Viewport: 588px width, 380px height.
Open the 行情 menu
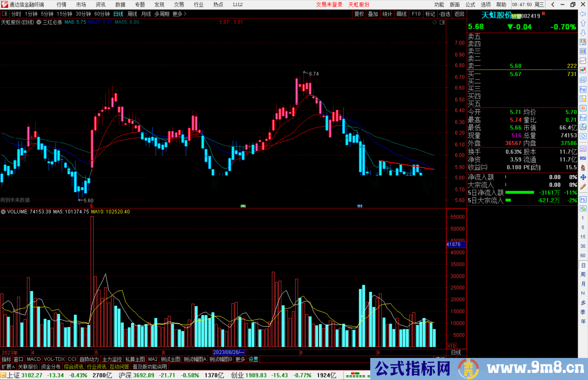62,5
